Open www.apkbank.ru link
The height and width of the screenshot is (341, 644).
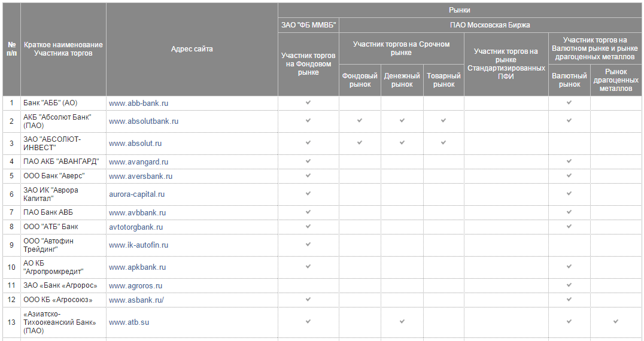[137, 267]
